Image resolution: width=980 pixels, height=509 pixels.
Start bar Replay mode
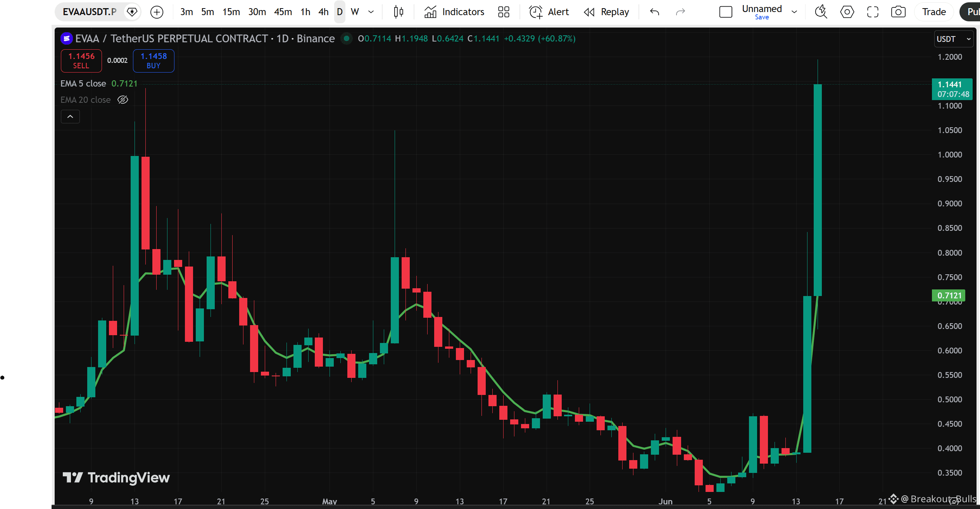click(x=606, y=12)
